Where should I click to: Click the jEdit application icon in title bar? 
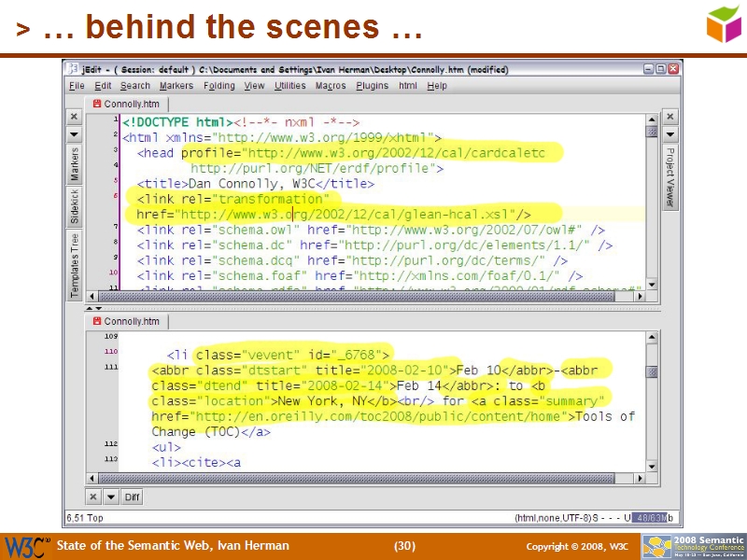click(x=73, y=69)
